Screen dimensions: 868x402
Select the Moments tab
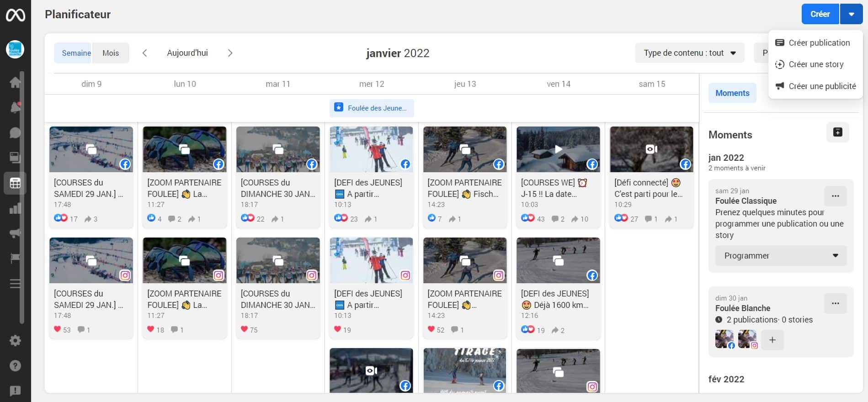pos(732,93)
